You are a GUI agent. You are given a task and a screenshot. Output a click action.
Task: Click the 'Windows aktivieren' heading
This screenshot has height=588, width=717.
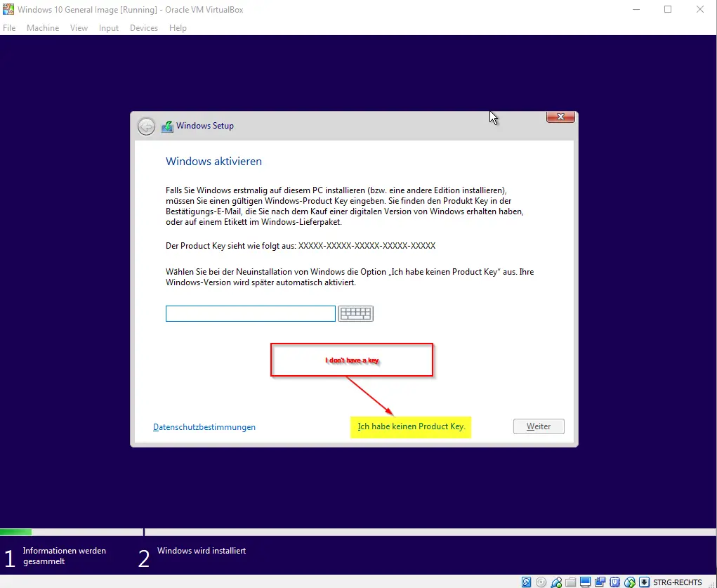(213, 161)
